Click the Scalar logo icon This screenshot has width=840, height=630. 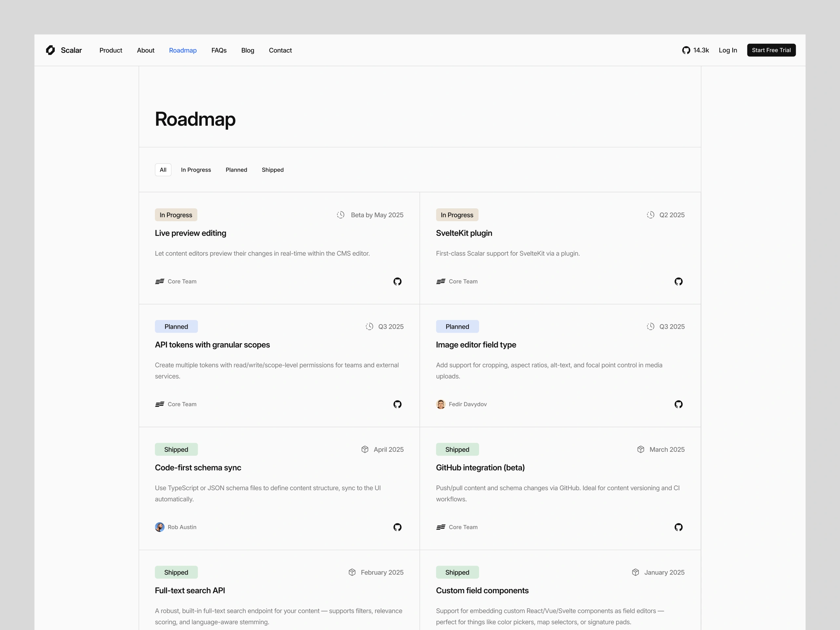[51, 50]
